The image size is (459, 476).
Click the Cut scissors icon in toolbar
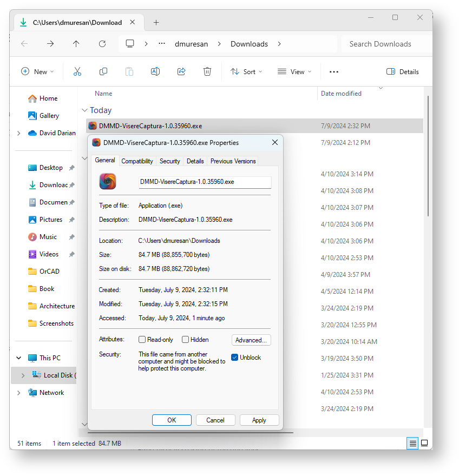pos(77,71)
